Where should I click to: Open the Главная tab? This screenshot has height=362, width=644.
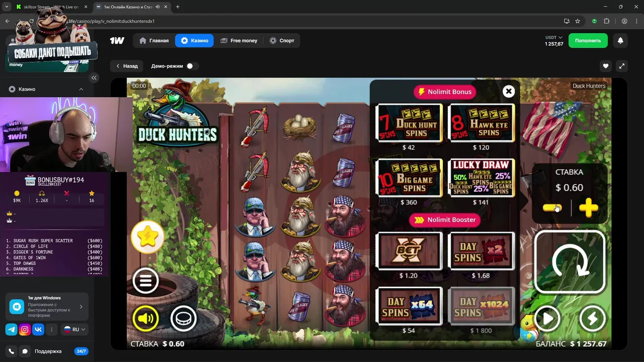point(154,41)
